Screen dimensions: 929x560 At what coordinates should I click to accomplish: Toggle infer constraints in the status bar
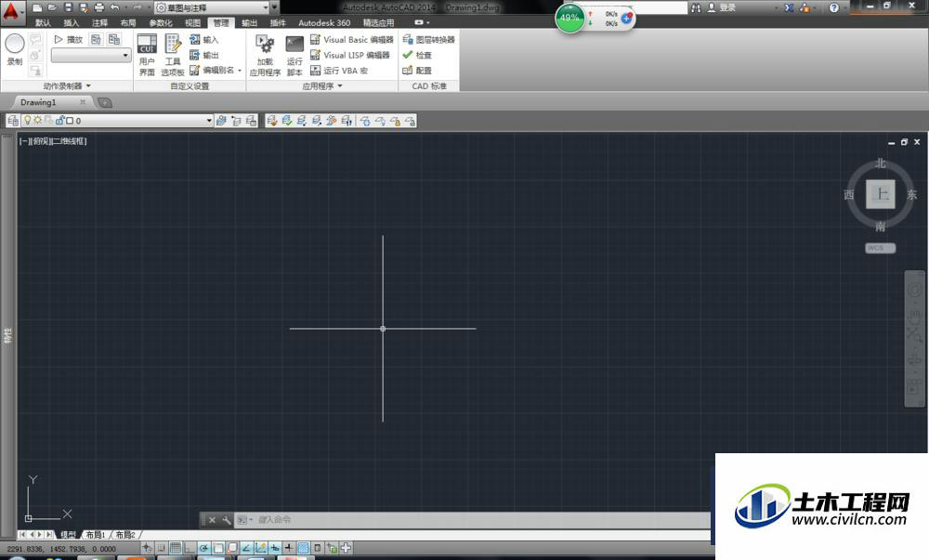147,548
